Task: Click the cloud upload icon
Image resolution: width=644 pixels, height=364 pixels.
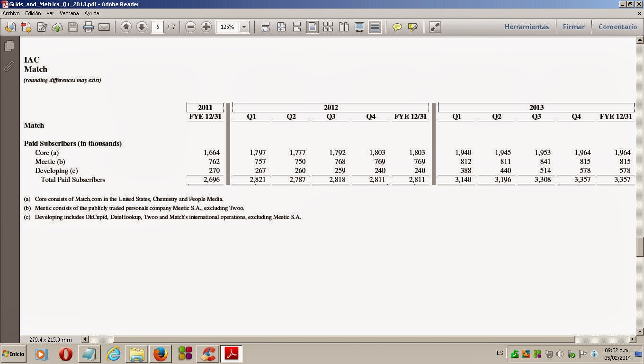Action: coord(57,27)
